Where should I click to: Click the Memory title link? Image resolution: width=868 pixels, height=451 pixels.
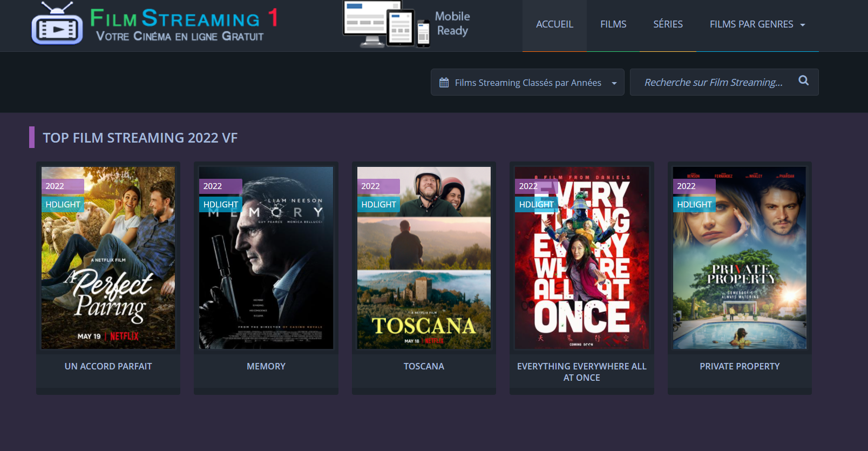click(266, 366)
